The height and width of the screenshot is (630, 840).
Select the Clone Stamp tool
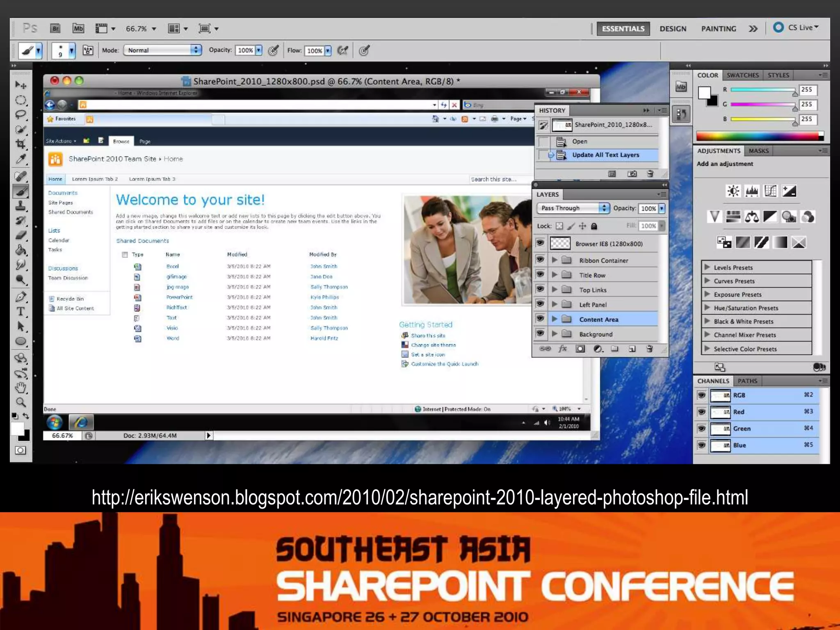[x=21, y=206]
